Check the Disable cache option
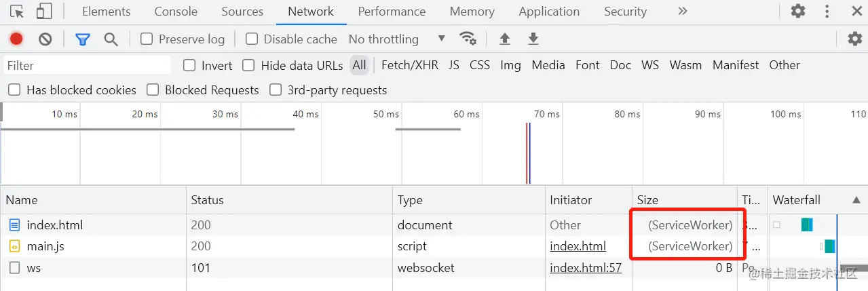This screenshot has width=868, height=291. (x=252, y=39)
